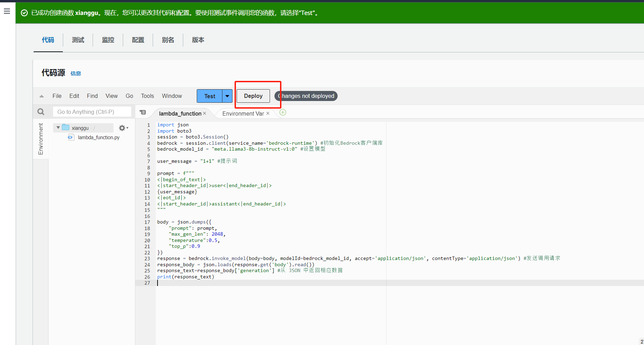
Task: Click the 'import boto3' code line
Action: [174, 131]
